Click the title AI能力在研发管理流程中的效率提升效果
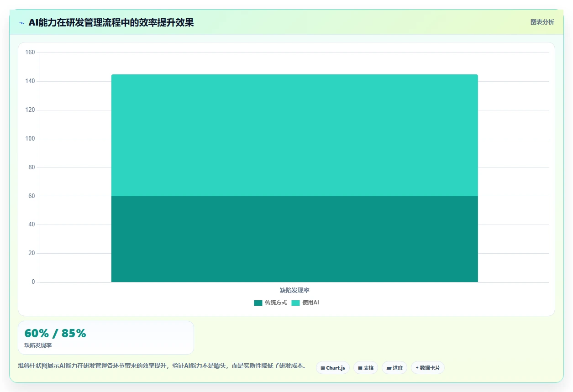The image size is (573, 392). (x=111, y=22)
